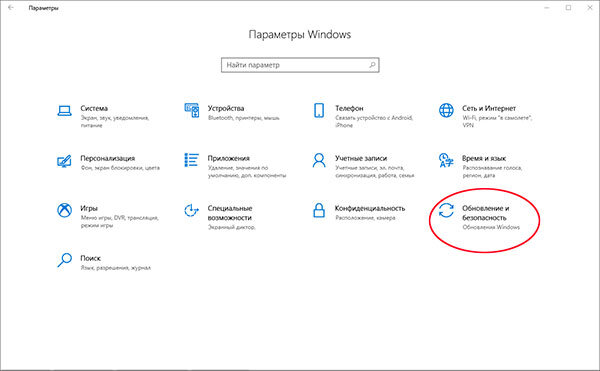The width and height of the screenshot is (600, 371).
Task: Go back with the arrow icon
Action: click(11, 8)
